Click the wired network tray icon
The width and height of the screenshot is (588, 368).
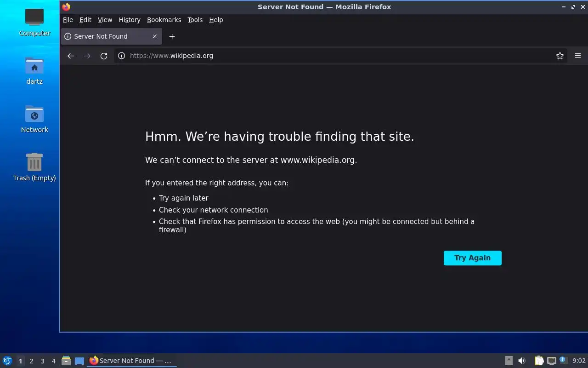[551, 361]
